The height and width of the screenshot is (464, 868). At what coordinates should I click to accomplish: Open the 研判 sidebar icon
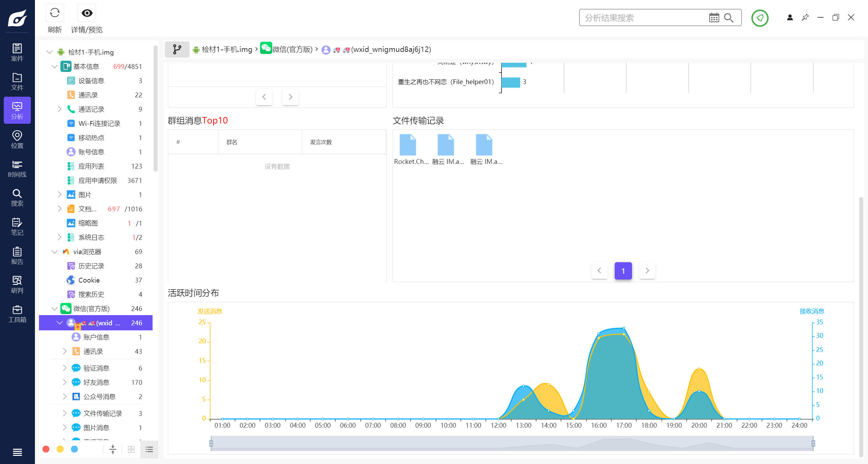17,285
